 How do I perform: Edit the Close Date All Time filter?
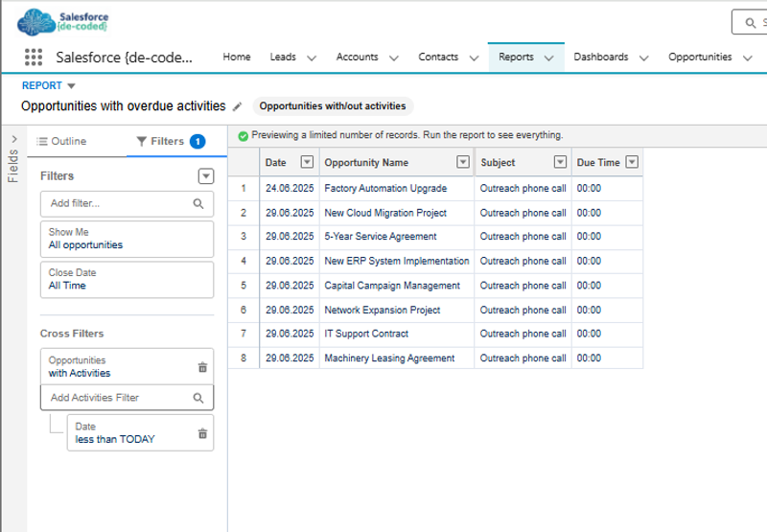tap(128, 279)
